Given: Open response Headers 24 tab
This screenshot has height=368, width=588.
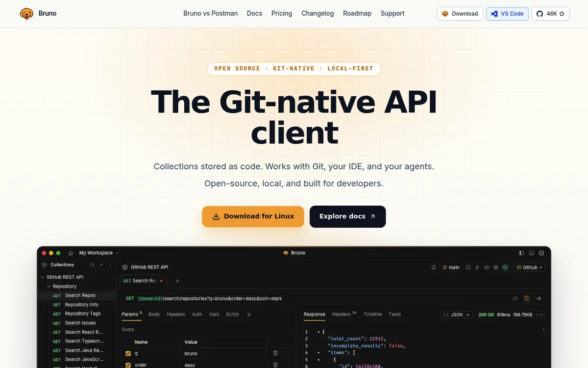Looking at the screenshot, I should 344,314.
